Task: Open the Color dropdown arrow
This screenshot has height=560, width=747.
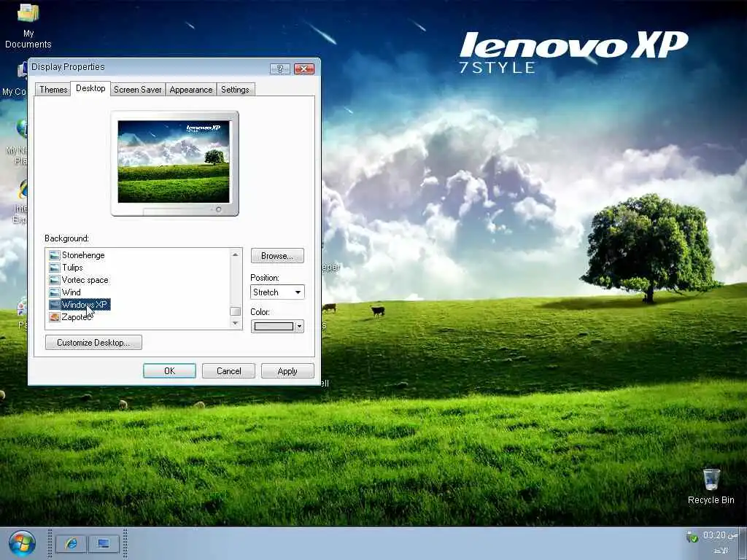Action: 300,326
